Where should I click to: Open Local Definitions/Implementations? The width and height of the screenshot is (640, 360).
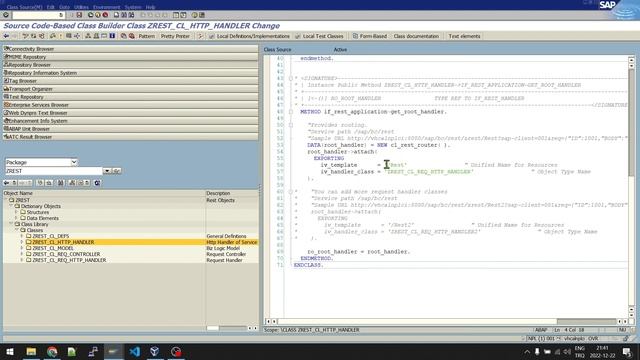tap(249, 36)
